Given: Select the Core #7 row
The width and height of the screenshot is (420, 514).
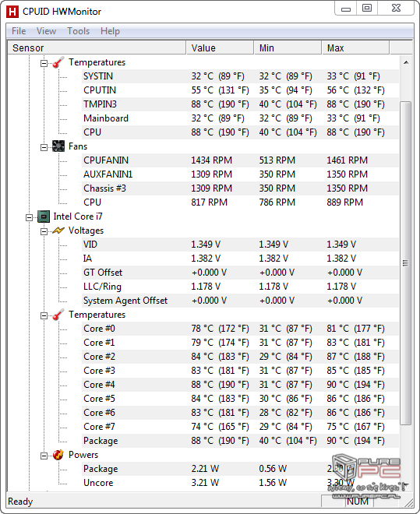Looking at the screenshot, I should (240, 427).
